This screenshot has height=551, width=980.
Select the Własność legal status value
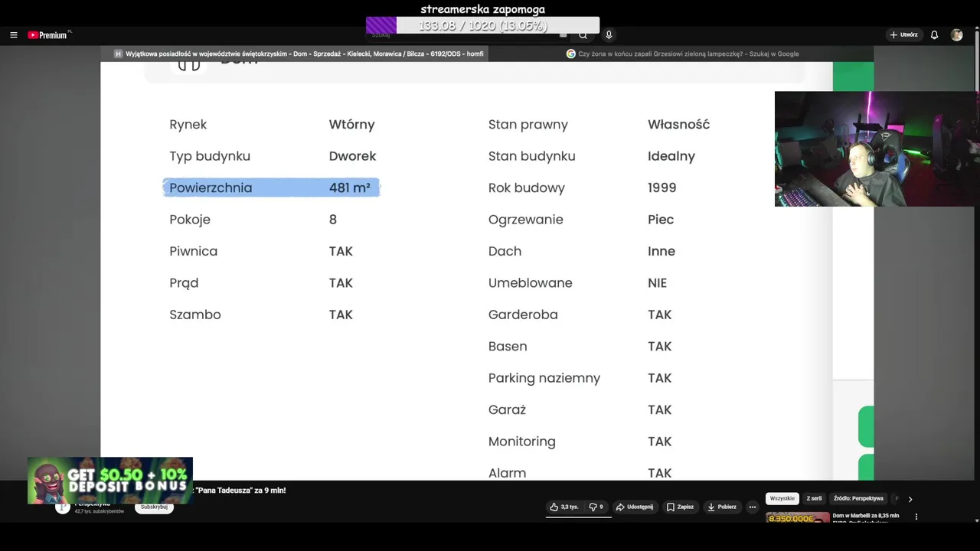(678, 125)
